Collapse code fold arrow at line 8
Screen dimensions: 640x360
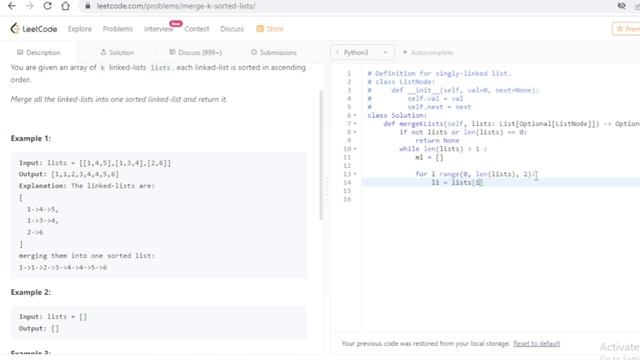(x=355, y=132)
